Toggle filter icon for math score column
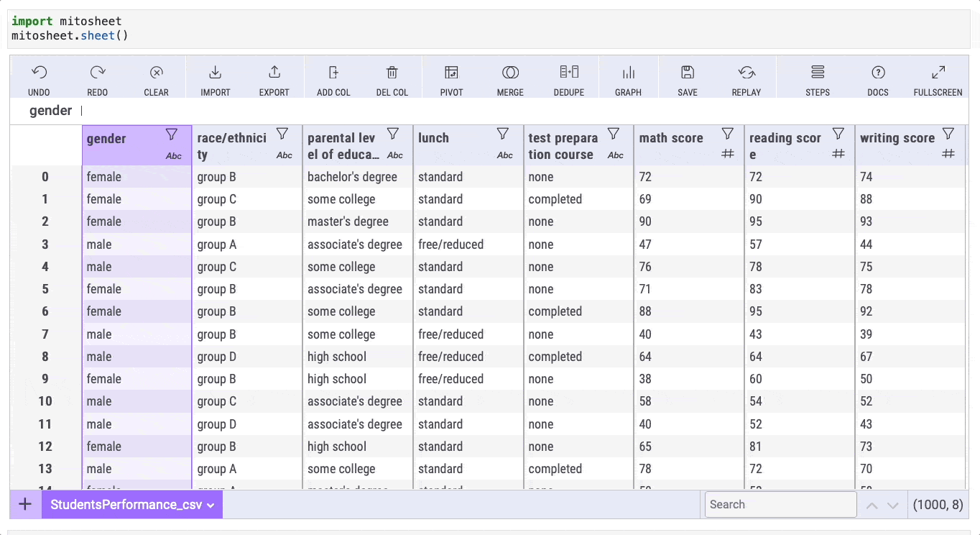Viewport: 980px width, 535px height. click(x=727, y=134)
